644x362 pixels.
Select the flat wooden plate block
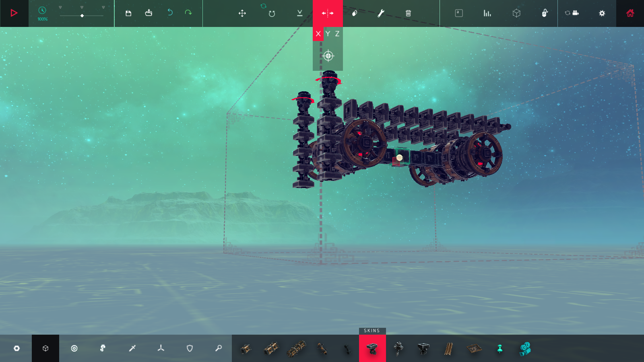point(474,349)
